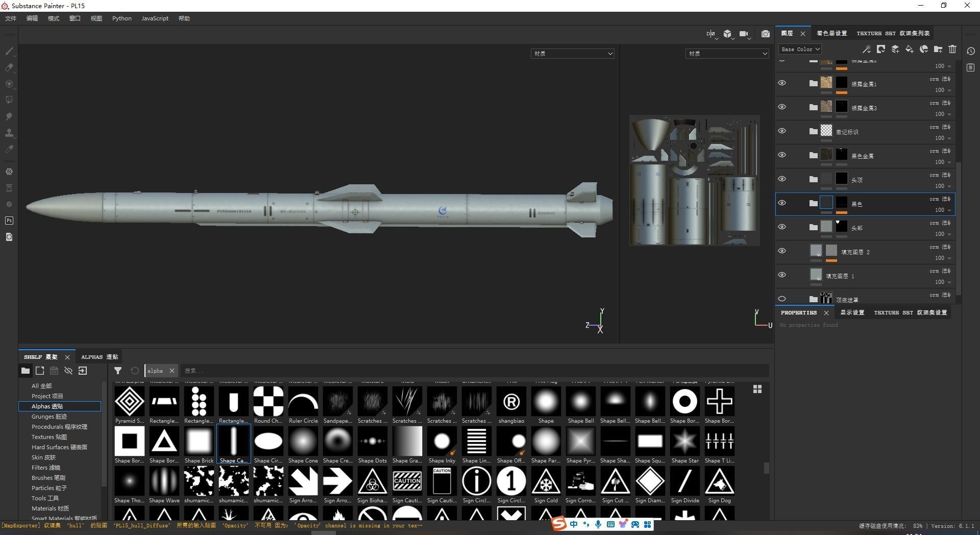Image resolution: width=980 pixels, height=535 pixels.
Task: Hide the 徽记标识 layer
Action: coord(782,131)
